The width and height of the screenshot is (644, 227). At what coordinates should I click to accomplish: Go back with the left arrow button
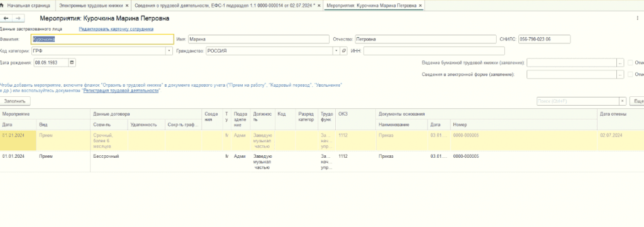click(6, 18)
